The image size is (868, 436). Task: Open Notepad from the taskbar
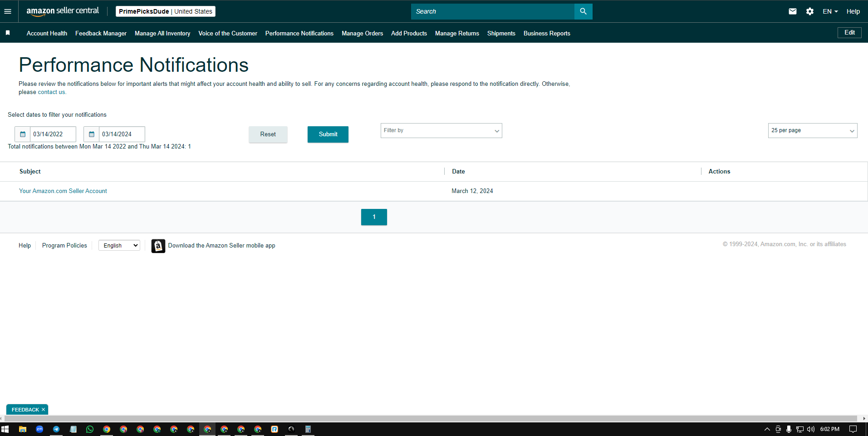tap(73, 429)
